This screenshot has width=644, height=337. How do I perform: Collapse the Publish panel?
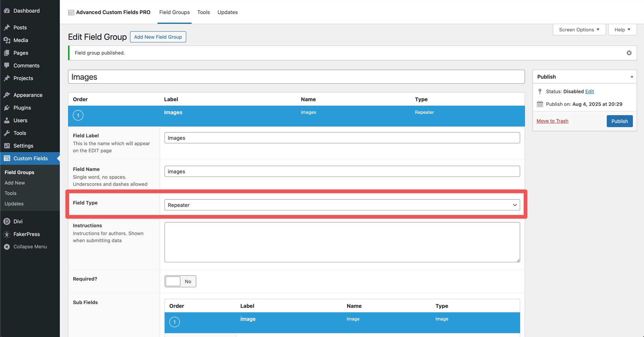632,76
